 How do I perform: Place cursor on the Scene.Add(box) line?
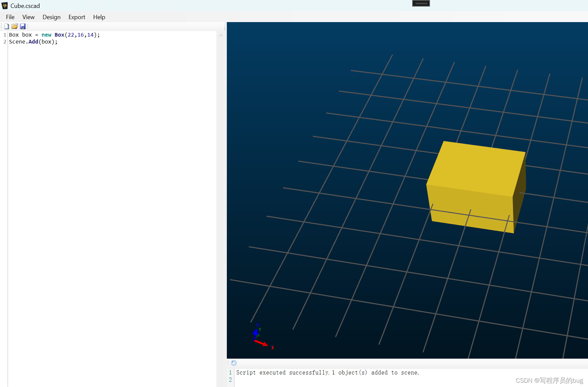pos(33,42)
